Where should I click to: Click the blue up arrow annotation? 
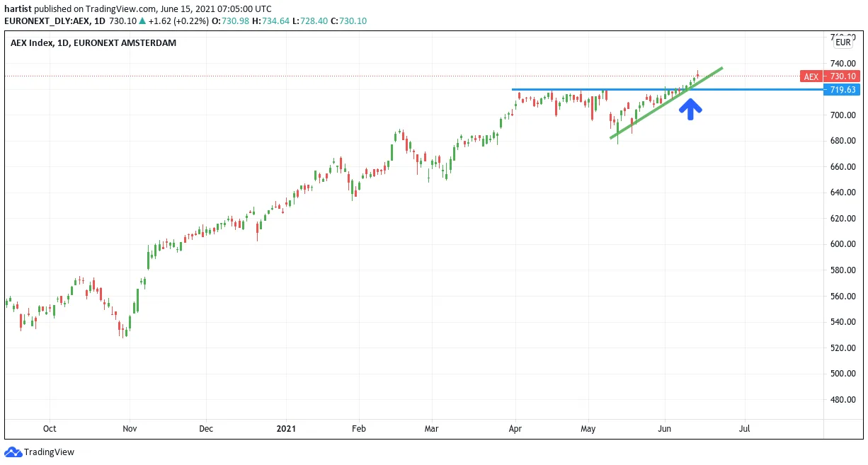(691, 108)
